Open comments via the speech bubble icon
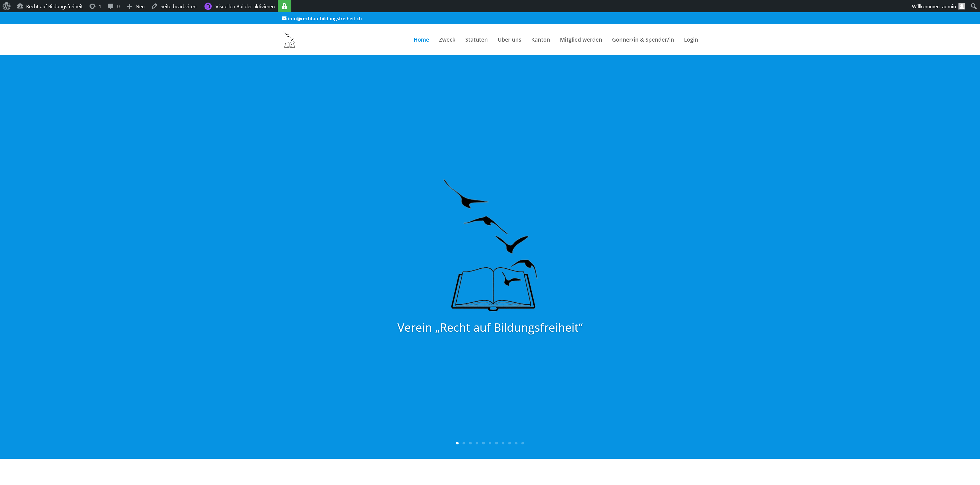This screenshot has height=485, width=980. (x=110, y=6)
